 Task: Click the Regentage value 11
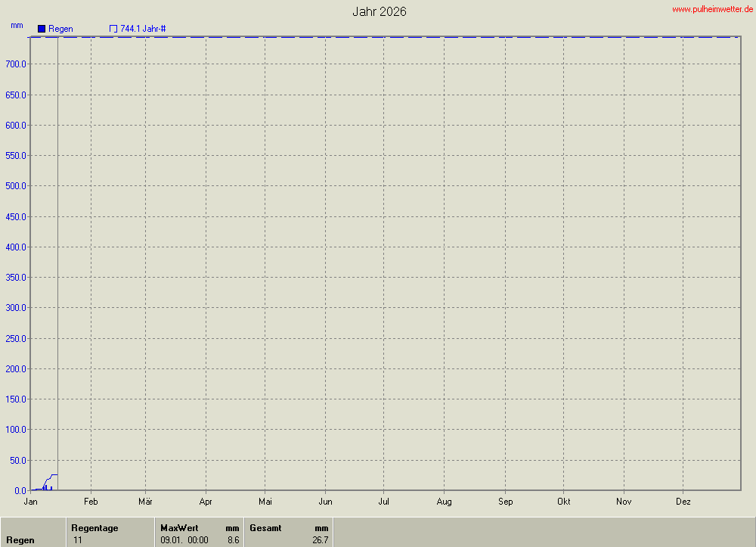(x=78, y=540)
